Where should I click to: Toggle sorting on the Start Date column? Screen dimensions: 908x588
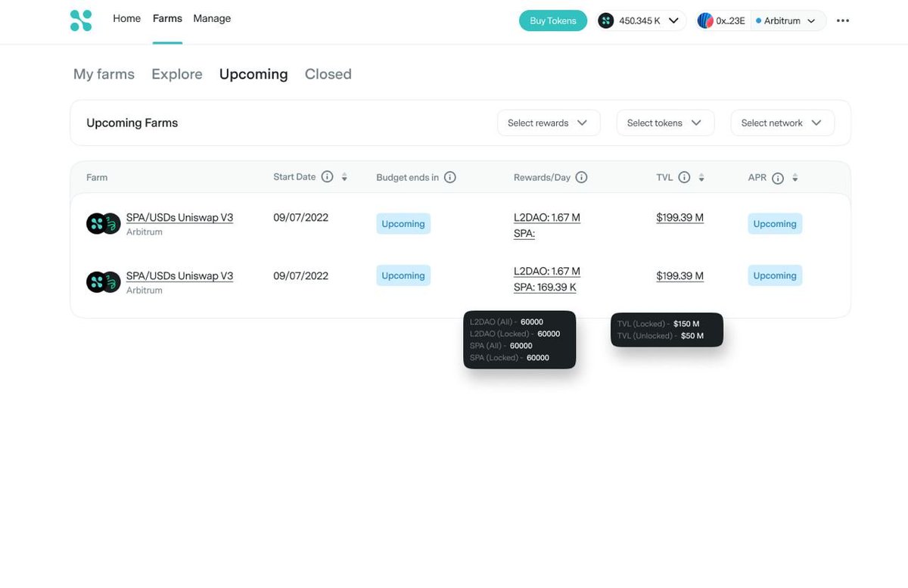(x=344, y=176)
